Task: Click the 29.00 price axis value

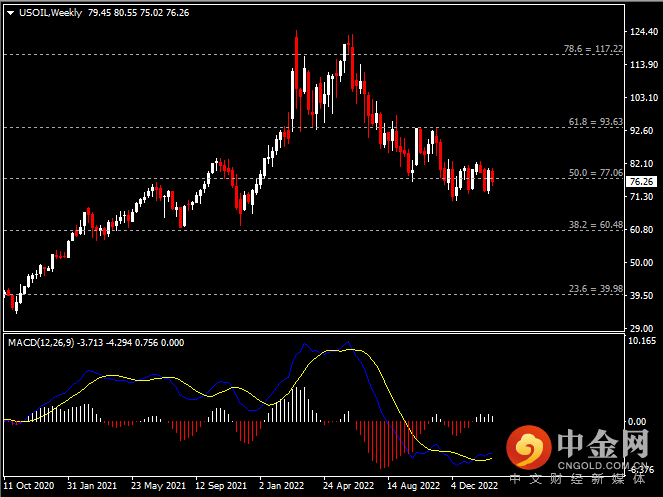Action: coord(639,328)
